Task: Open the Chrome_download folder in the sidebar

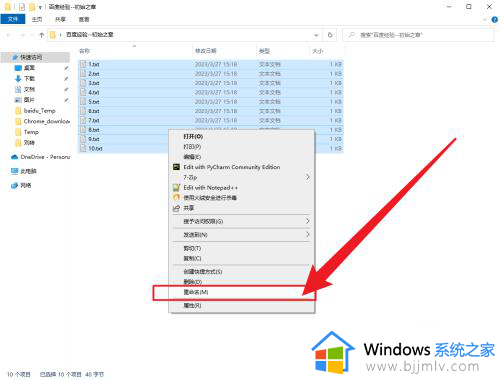Action: (46, 121)
